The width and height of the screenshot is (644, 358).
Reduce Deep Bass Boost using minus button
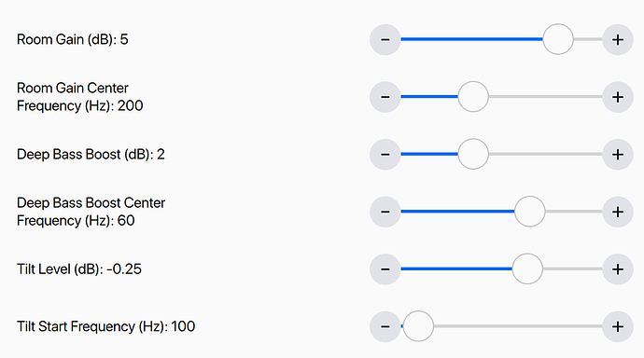coord(385,154)
